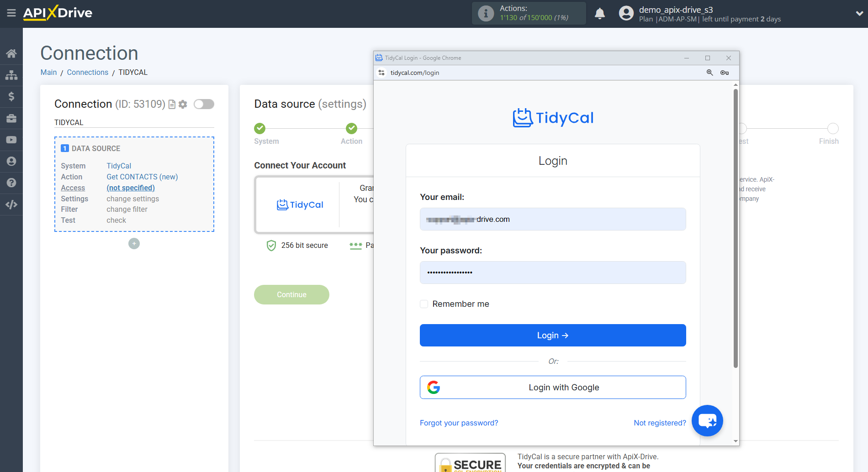Viewport: 868px width, 472px height.
Task: Go to Connections in the breadcrumb
Action: [x=87, y=72]
